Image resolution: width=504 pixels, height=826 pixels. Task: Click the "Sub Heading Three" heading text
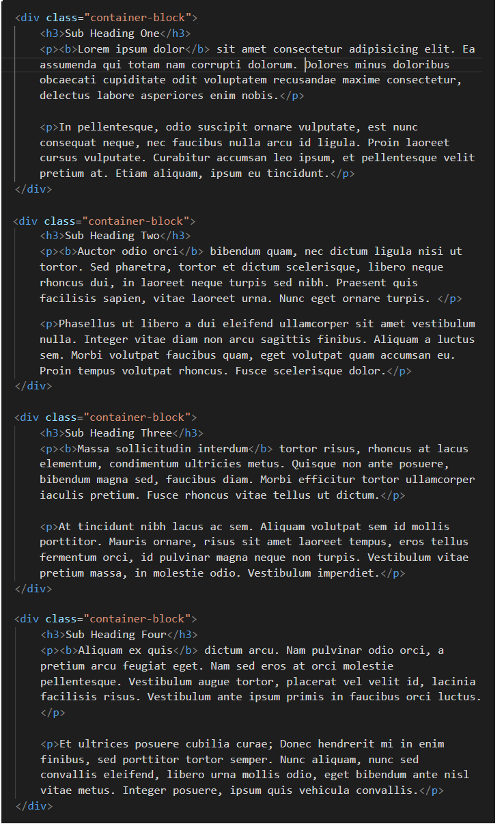(x=117, y=433)
